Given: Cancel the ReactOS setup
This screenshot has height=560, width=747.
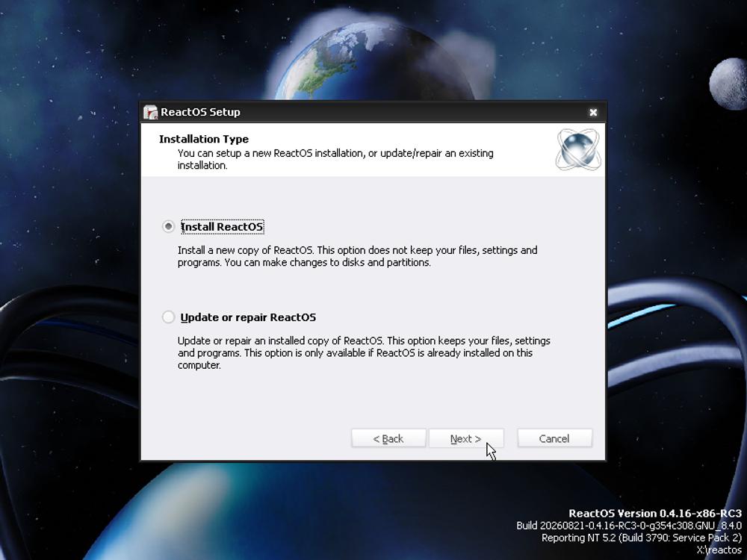Looking at the screenshot, I should tap(554, 438).
